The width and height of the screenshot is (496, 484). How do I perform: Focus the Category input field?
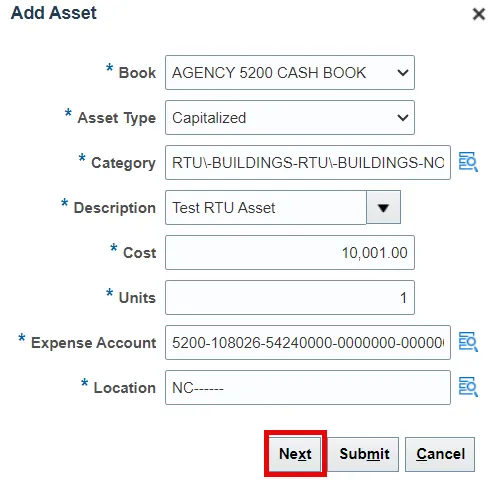[308, 163]
